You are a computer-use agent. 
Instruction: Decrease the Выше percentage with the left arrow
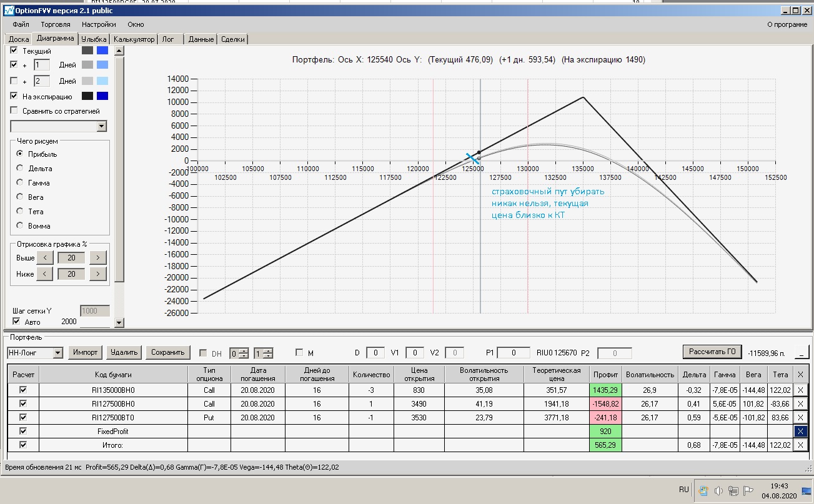tap(44, 257)
